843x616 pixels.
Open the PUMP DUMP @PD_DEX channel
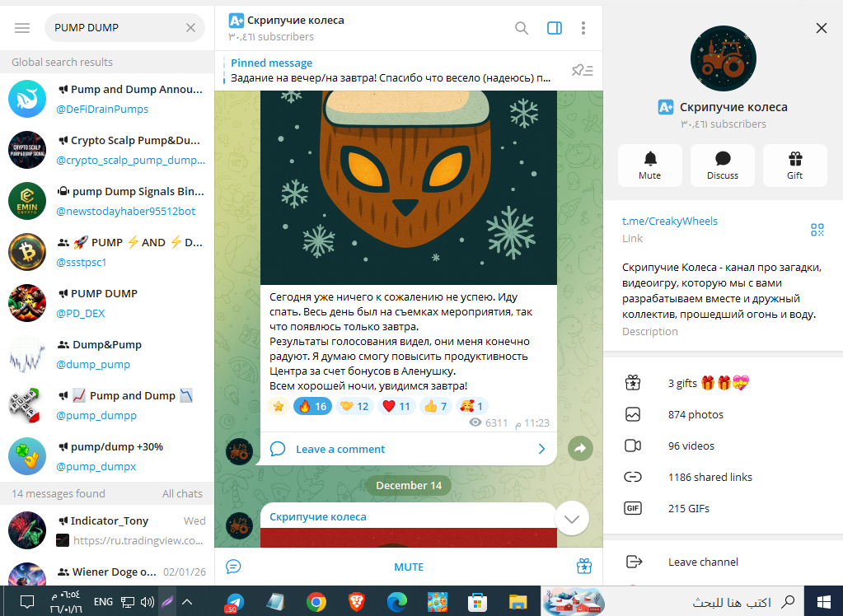[x=107, y=303]
